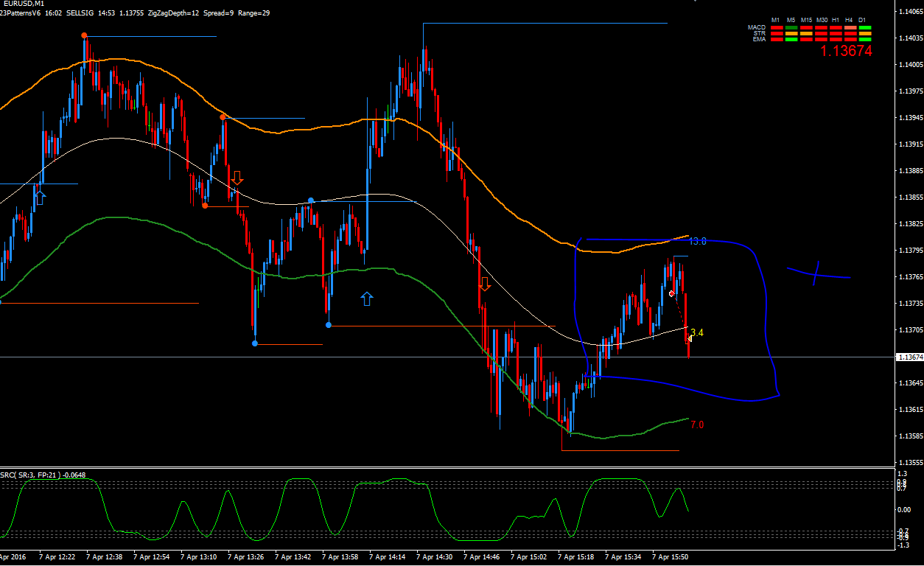This screenshot has height=566, width=924.
Task: Select the orange dot at the 13:26 swing high
Action: [222, 117]
